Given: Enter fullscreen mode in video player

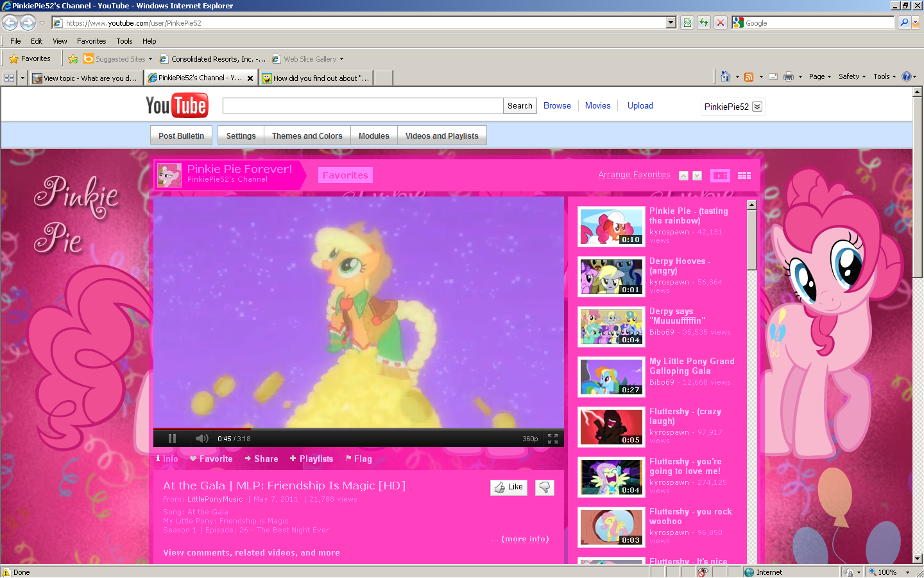Looking at the screenshot, I should [x=552, y=439].
